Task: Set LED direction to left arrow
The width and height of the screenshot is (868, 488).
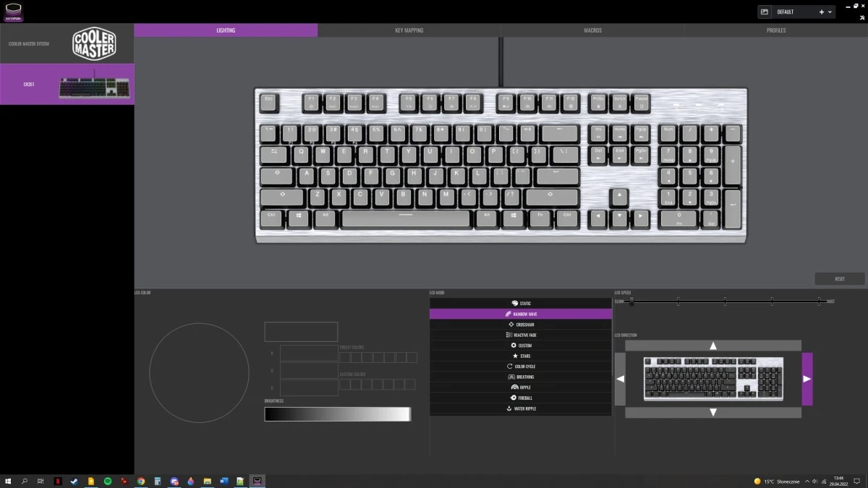Action: click(620, 379)
